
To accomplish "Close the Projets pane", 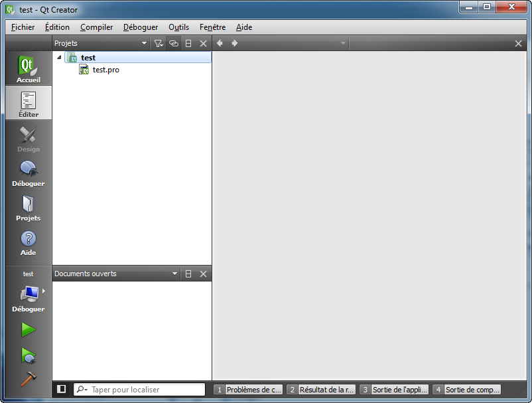I will [203, 42].
